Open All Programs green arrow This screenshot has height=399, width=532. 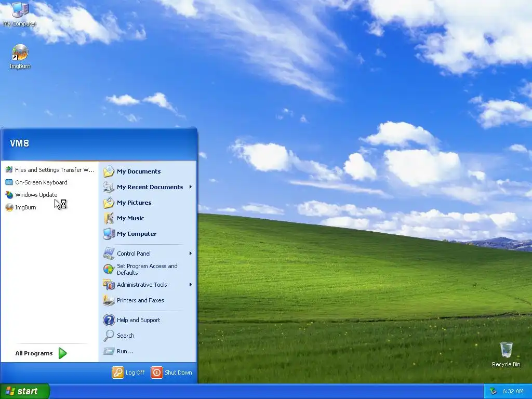(x=62, y=353)
